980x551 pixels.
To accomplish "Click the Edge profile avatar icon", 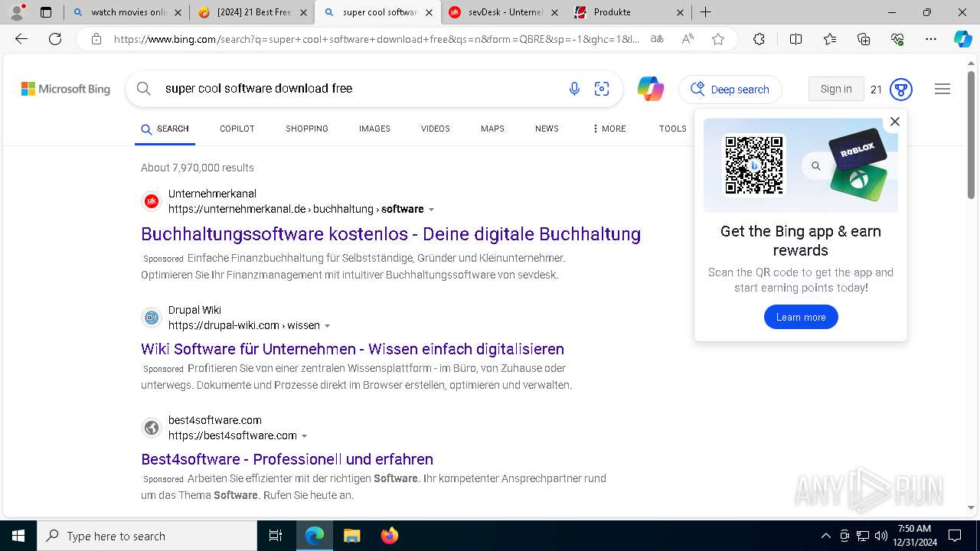I will 17,12.
